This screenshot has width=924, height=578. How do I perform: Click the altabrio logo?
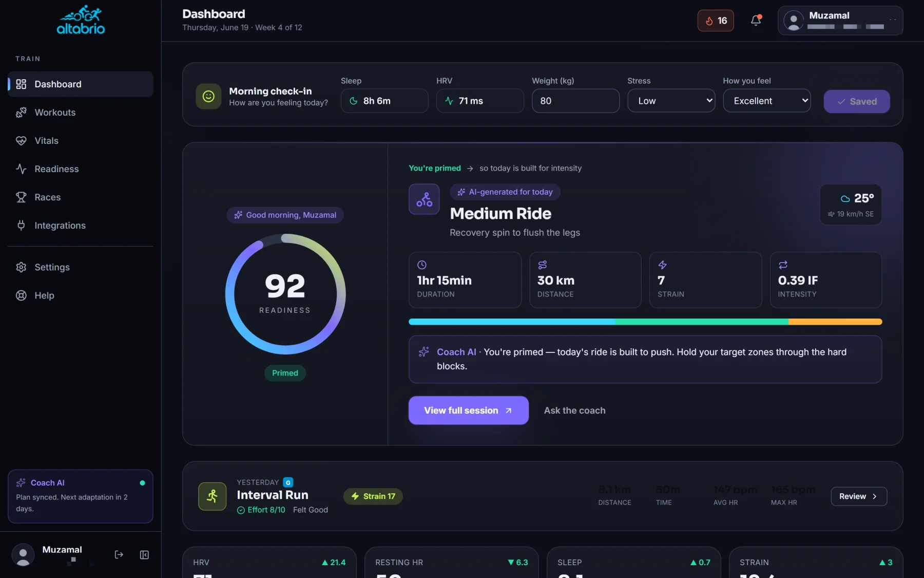tap(81, 20)
